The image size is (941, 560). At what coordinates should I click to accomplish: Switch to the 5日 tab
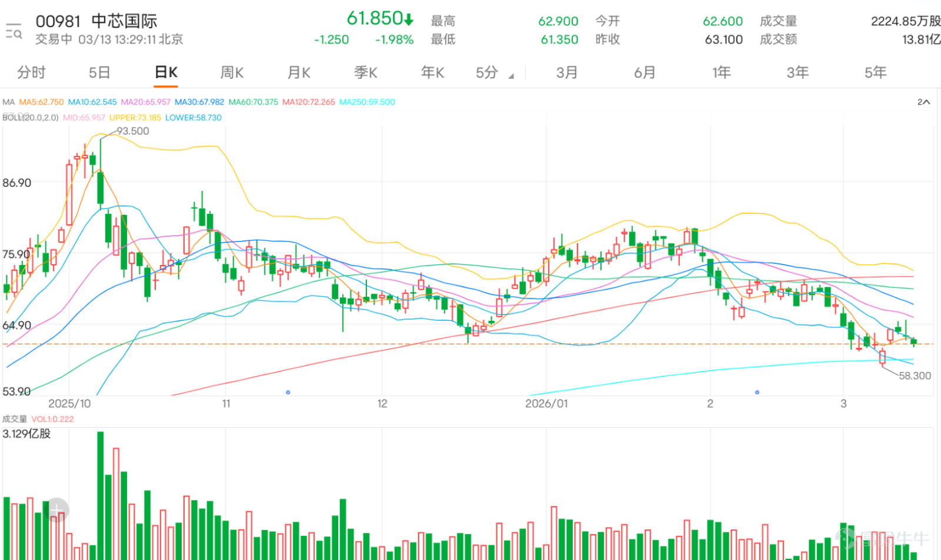(99, 72)
